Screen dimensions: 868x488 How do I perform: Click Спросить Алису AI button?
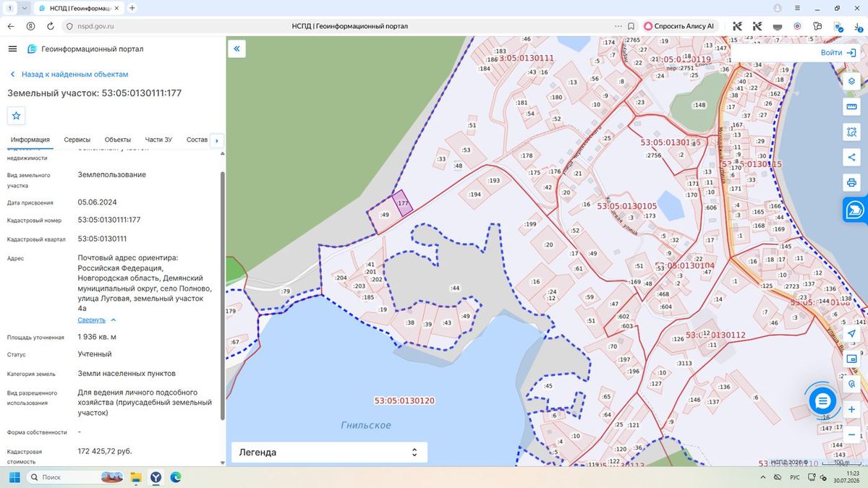(680, 26)
